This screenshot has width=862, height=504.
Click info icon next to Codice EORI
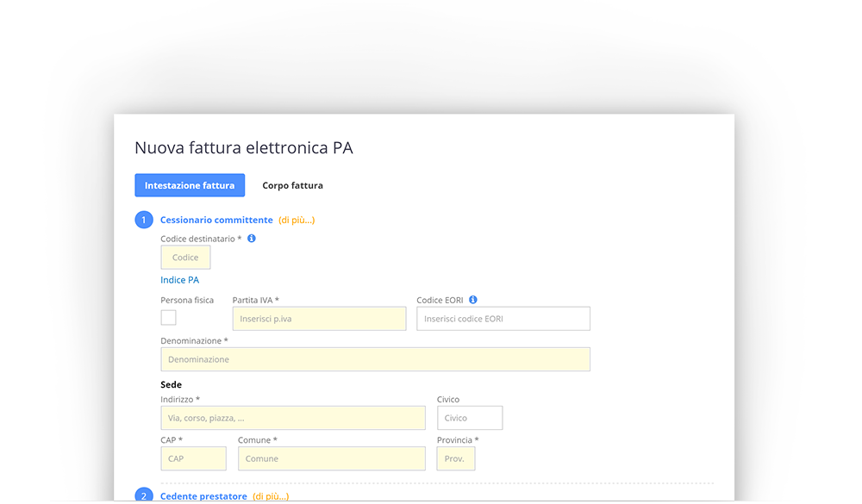[x=472, y=300]
